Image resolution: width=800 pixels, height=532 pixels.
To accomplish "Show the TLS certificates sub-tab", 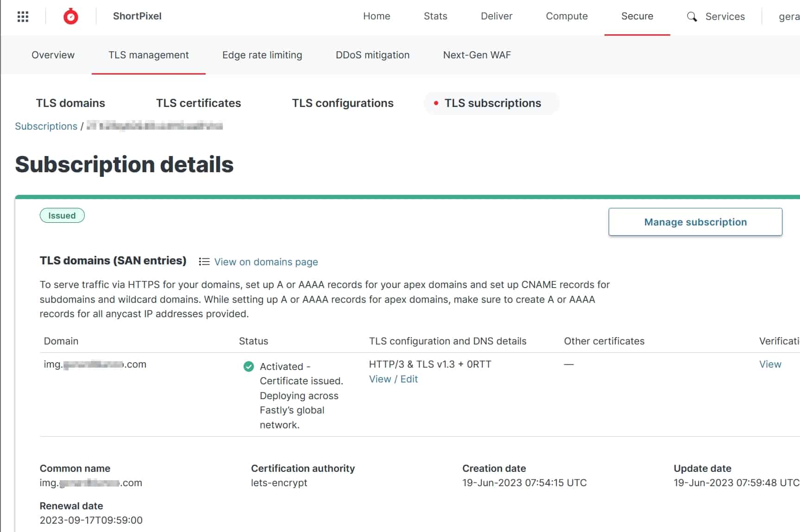I will point(198,103).
